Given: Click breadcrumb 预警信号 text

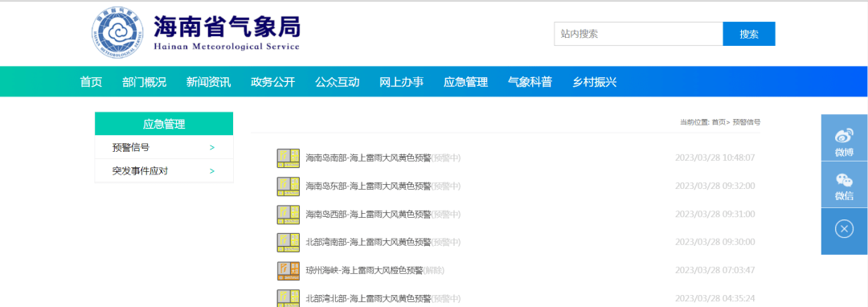Looking at the screenshot, I should tap(746, 122).
